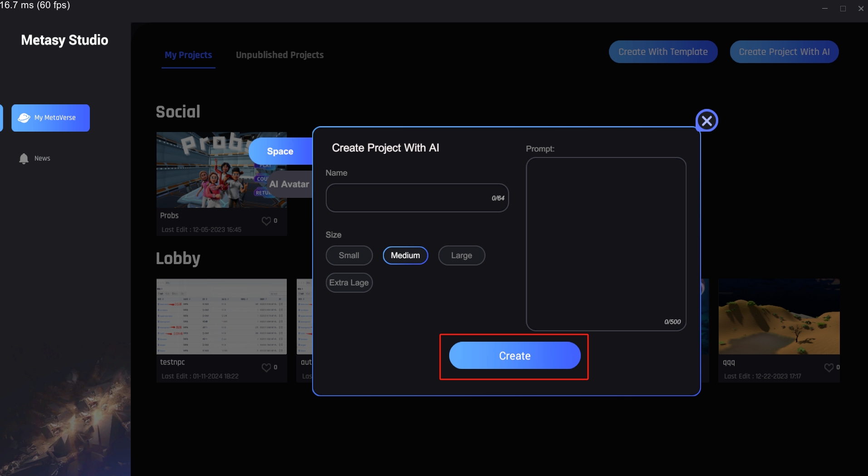This screenshot has width=868, height=476.
Task: Like the Probs project heart icon
Action: [x=266, y=221]
